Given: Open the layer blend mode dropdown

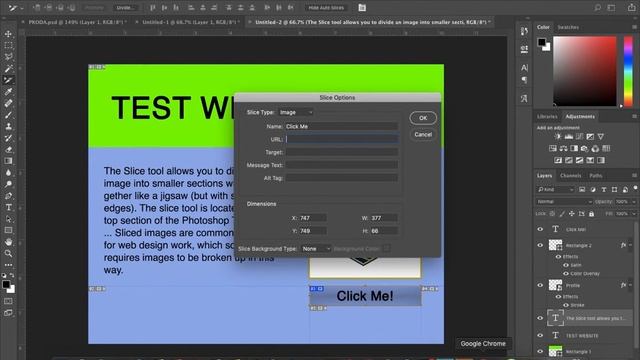Looking at the screenshot, I should (564, 202).
